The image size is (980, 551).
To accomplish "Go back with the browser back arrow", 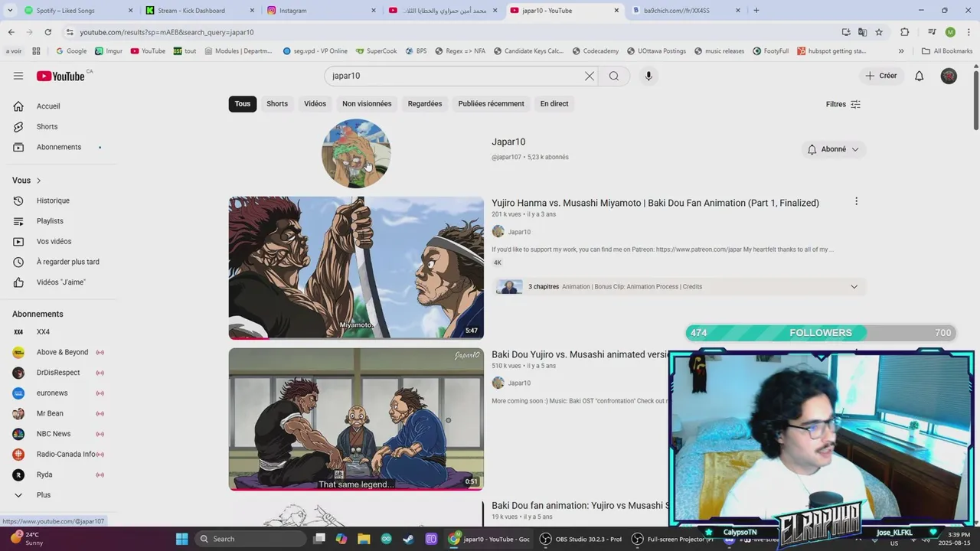I will pos(11,32).
